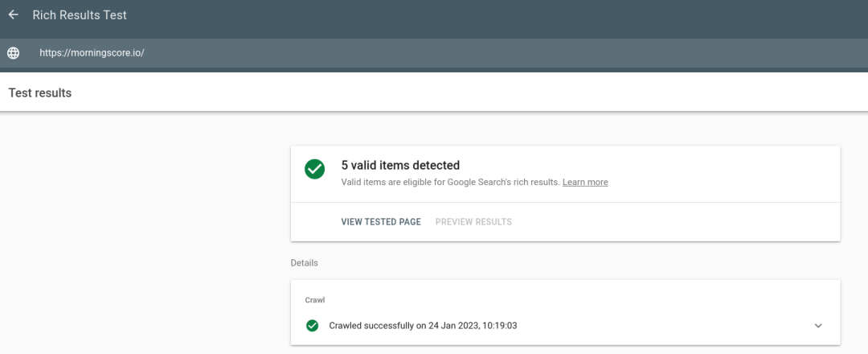The width and height of the screenshot is (868, 354).
Task: Click '5 valid items detected' heading
Action: coord(400,166)
